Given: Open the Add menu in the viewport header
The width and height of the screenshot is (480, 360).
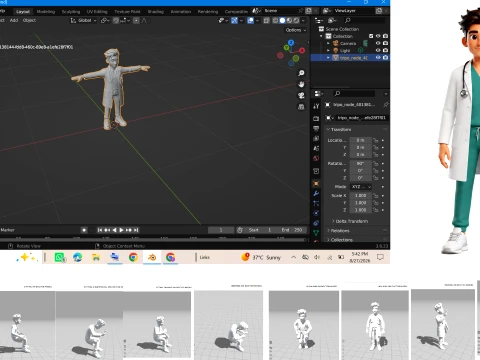Looking at the screenshot, I should tap(14, 20).
